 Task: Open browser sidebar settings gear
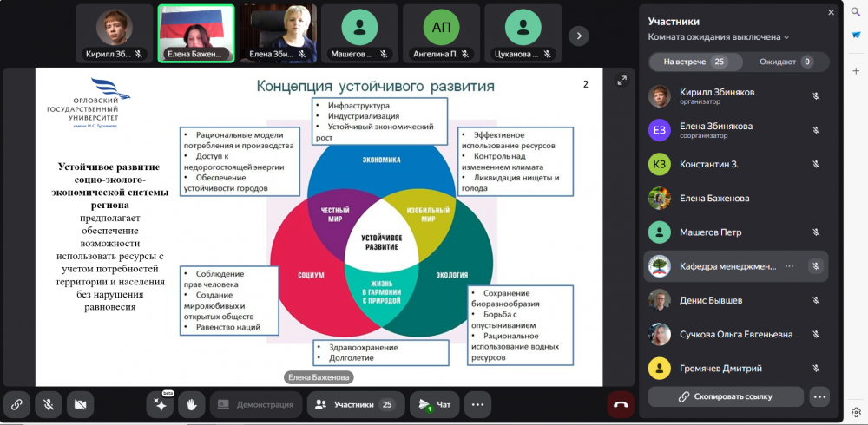coord(856,412)
